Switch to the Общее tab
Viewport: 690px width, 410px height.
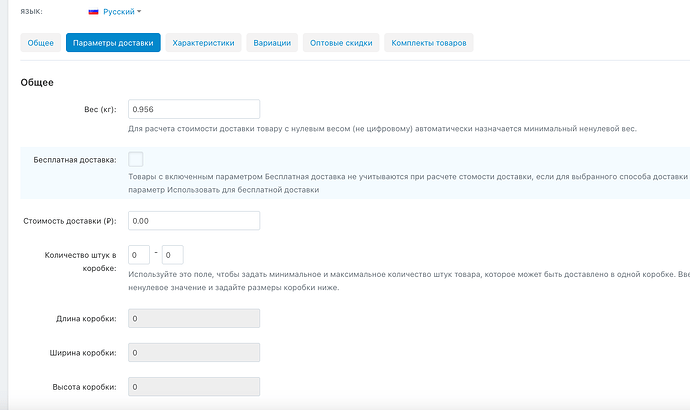click(x=41, y=43)
